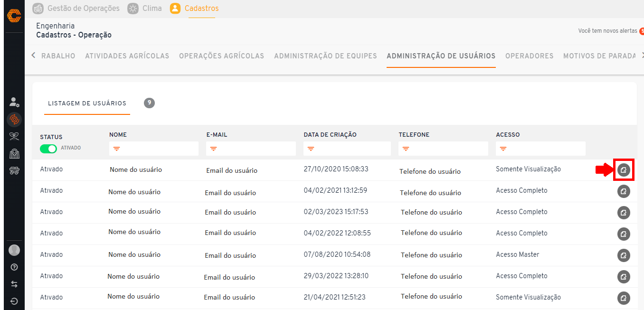Open the filter icon in Acesso column
The width and height of the screenshot is (644, 310).
[x=503, y=149]
